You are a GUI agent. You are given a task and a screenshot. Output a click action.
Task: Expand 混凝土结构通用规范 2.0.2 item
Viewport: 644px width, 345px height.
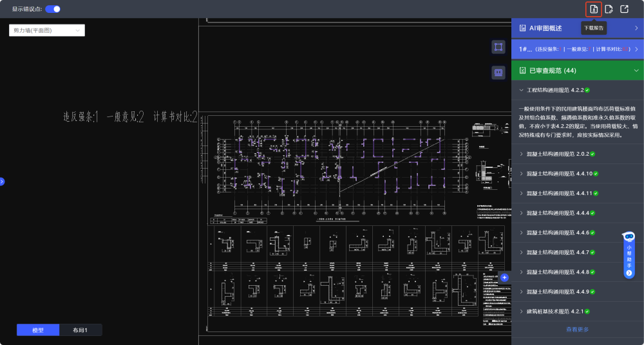point(558,154)
